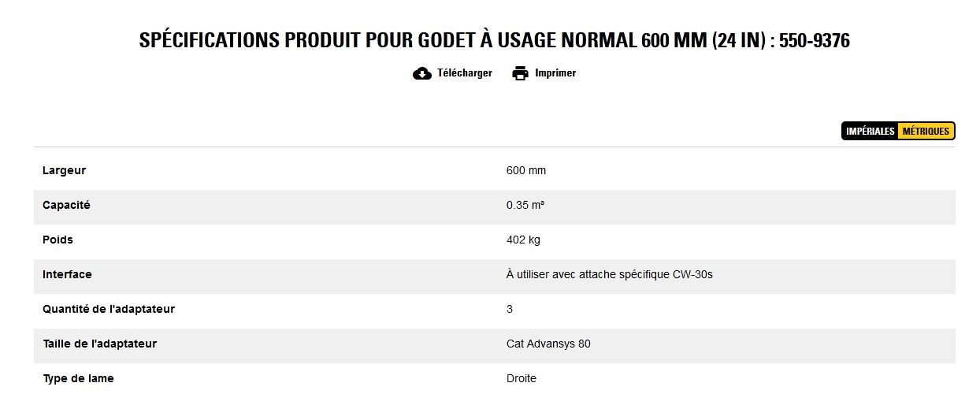Select the CW-30s interface description text
Viewport: 980px width, 394px height.
609,274
